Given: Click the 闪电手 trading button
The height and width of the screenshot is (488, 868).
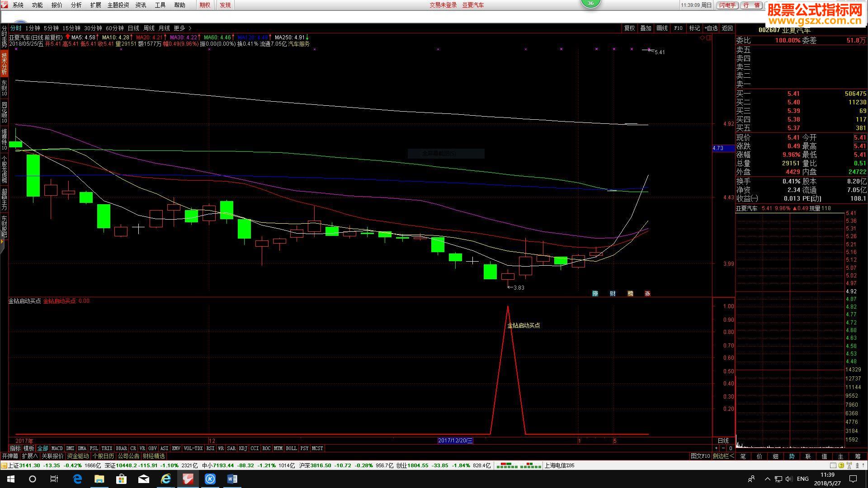Looking at the screenshot, I should 728,5.
